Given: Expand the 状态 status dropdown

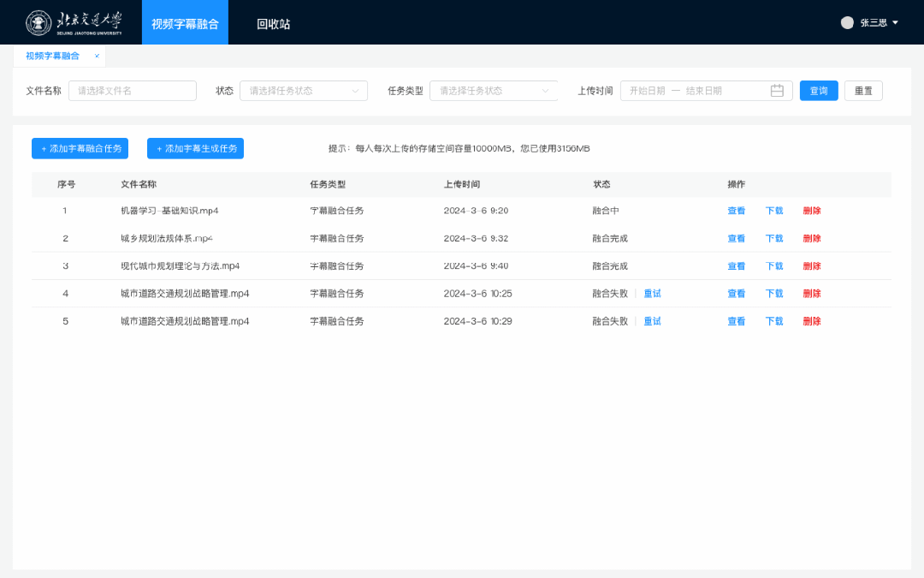Looking at the screenshot, I should [x=304, y=91].
